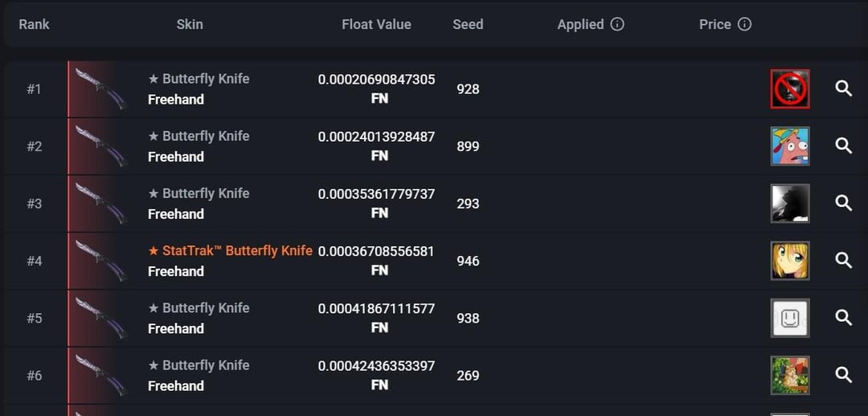Select the float value 0.00042436353397
Screen dimensions: 868x416
tap(376, 366)
